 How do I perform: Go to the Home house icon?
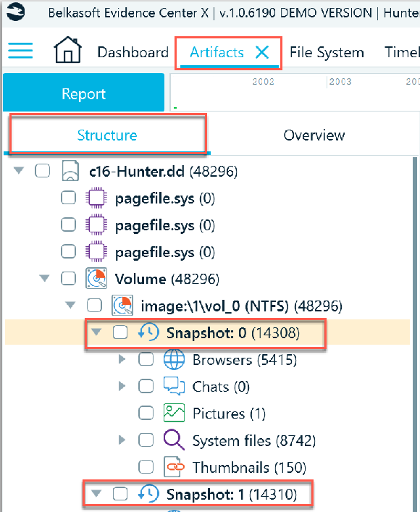pos(67,50)
